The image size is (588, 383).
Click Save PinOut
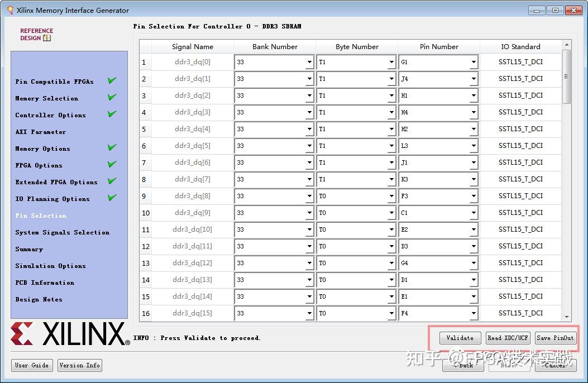556,338
